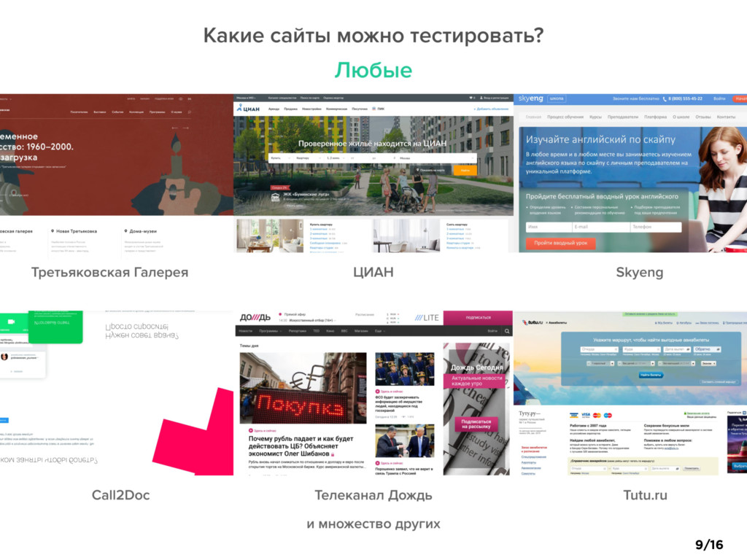Open the Call2Doc screenshot thumbnail
Screen dimensions: 747x560
point(117,393)
